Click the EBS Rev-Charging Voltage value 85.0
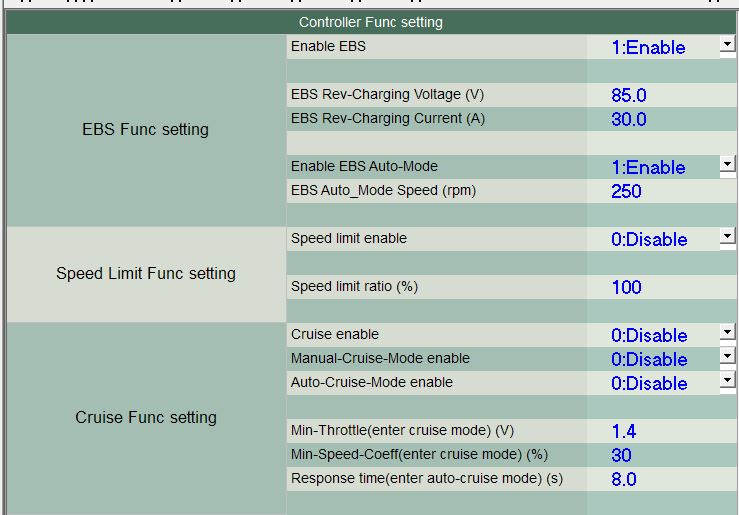The width and height of the screenshot is (739, 515). tap(629, 95)
